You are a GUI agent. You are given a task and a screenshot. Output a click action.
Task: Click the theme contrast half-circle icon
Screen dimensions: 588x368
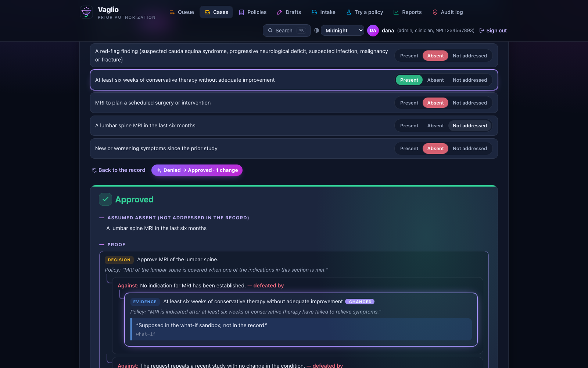coord(316,31)
